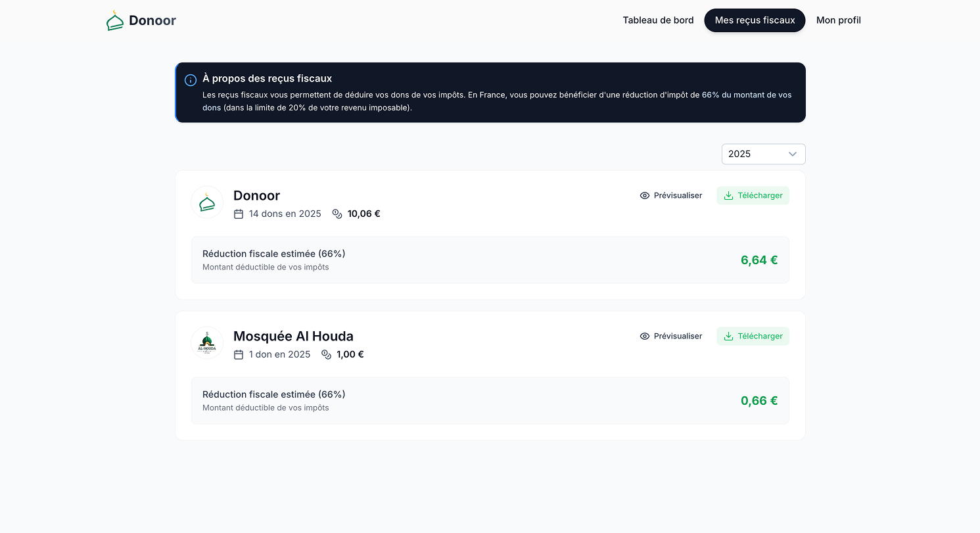Click the info icon in the dark banner
The image size is (980, 533).
(x=191, y=80)
